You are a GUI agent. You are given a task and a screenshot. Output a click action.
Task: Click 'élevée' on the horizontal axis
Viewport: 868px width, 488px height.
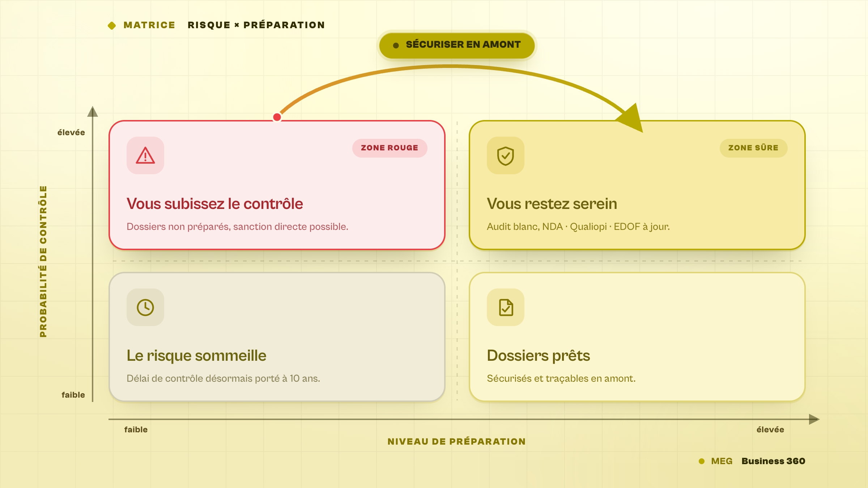pyautogui.click(x=770, y=429)
